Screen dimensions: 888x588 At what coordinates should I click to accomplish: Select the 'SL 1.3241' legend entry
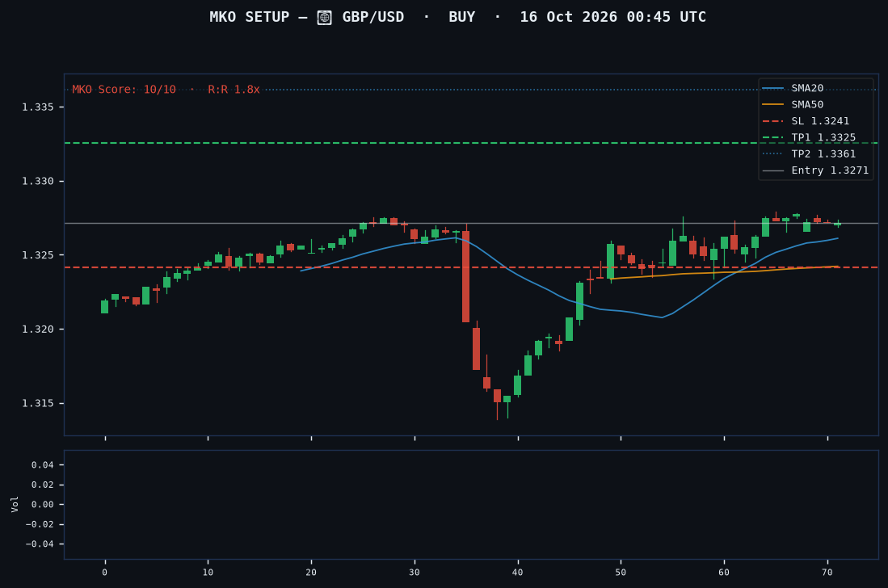806,121
